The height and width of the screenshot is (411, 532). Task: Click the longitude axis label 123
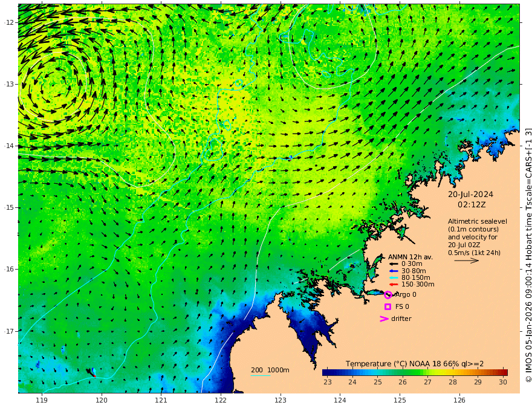click(281, 400)
